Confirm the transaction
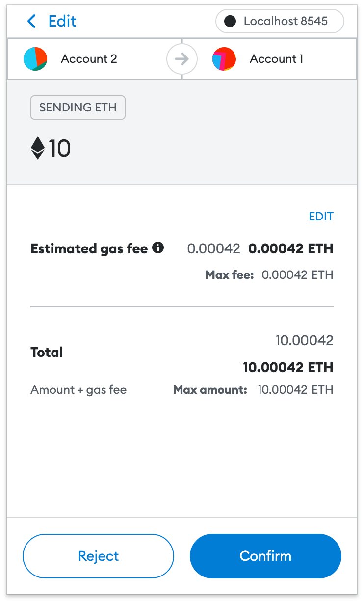Viewport: 364px width, 603px height. coord(265,556)
